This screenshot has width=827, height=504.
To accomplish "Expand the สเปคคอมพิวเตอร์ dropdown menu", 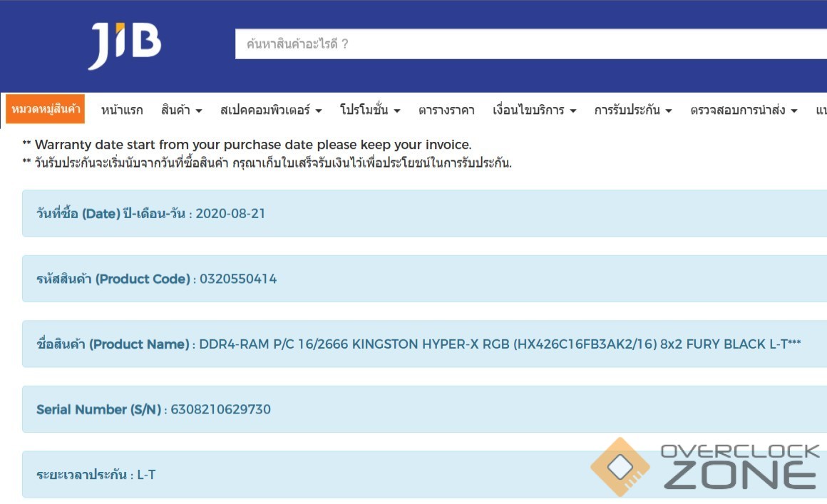I will (271, 110).
